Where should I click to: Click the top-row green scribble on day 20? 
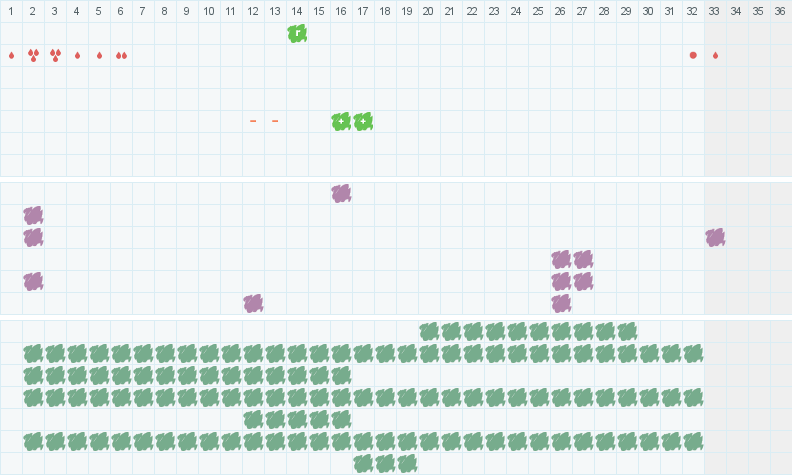(x=429, y=331)
